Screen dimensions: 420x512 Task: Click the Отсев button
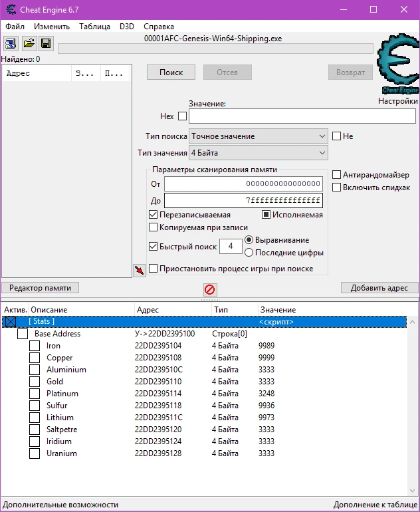click(x=227, y=72)
